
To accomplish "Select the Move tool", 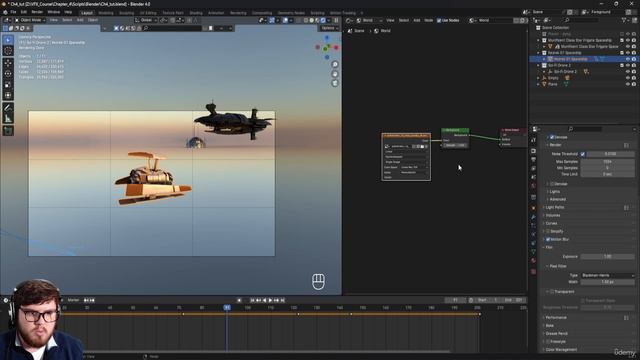I will [x=8, y=63].
